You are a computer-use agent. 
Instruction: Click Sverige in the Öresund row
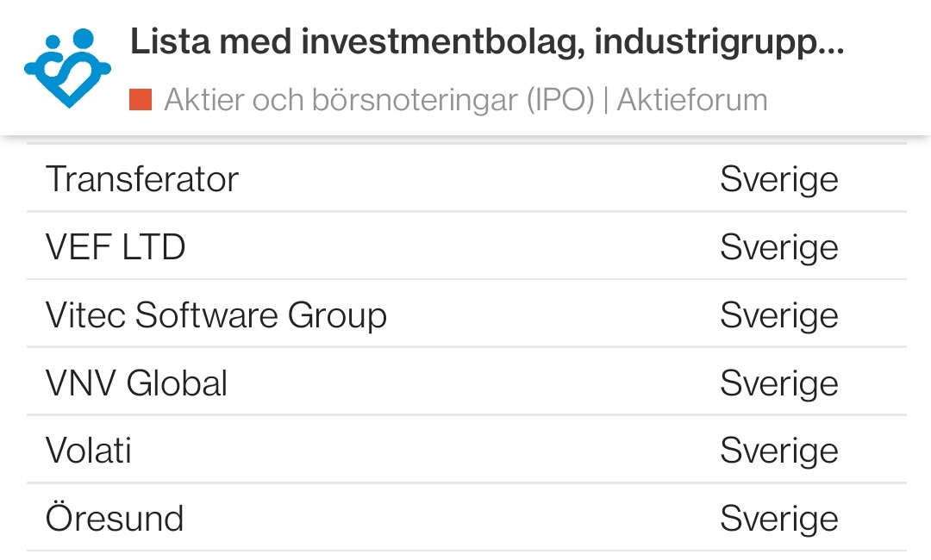click(x=779, y=519)
